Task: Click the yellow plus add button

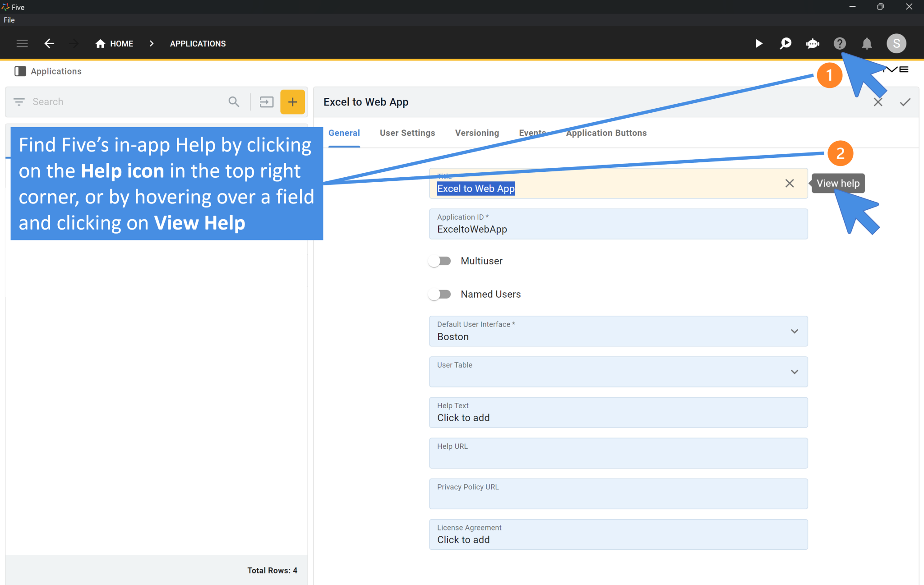Action: pos(292,102)
